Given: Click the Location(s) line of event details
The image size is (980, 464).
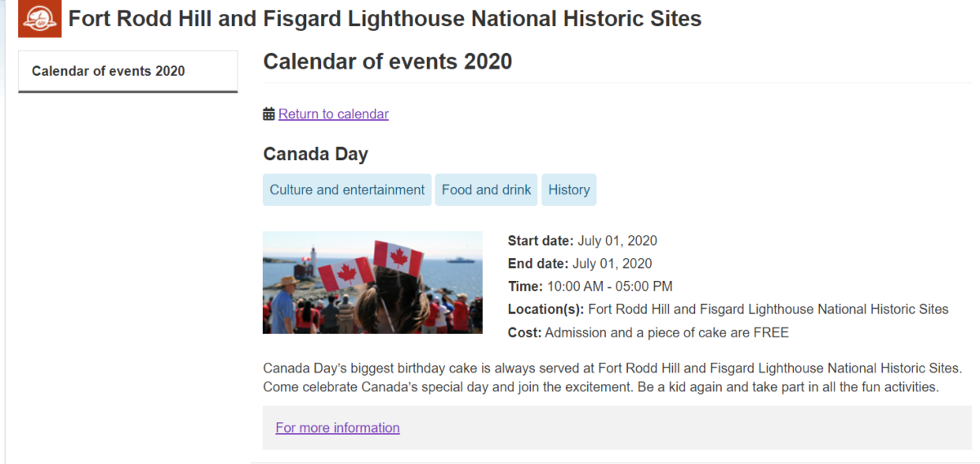Looking at the screenshot, I should [x=728, y=310].
